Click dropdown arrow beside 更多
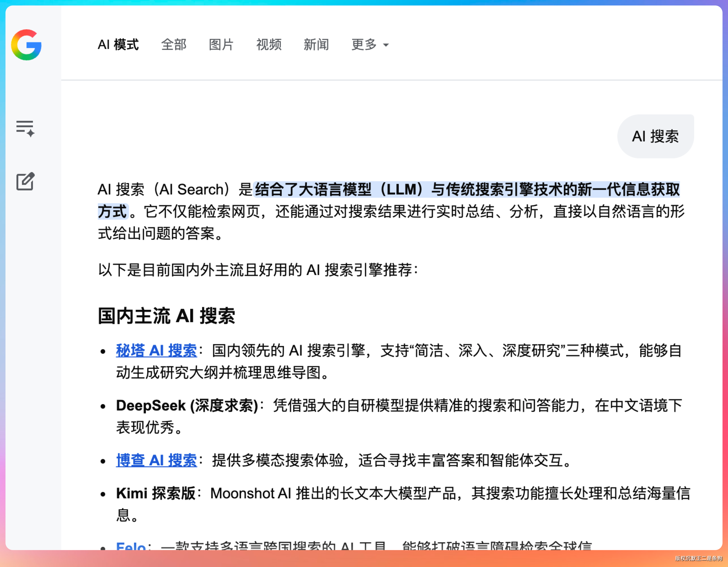728x567 pixels. [386, 45]
